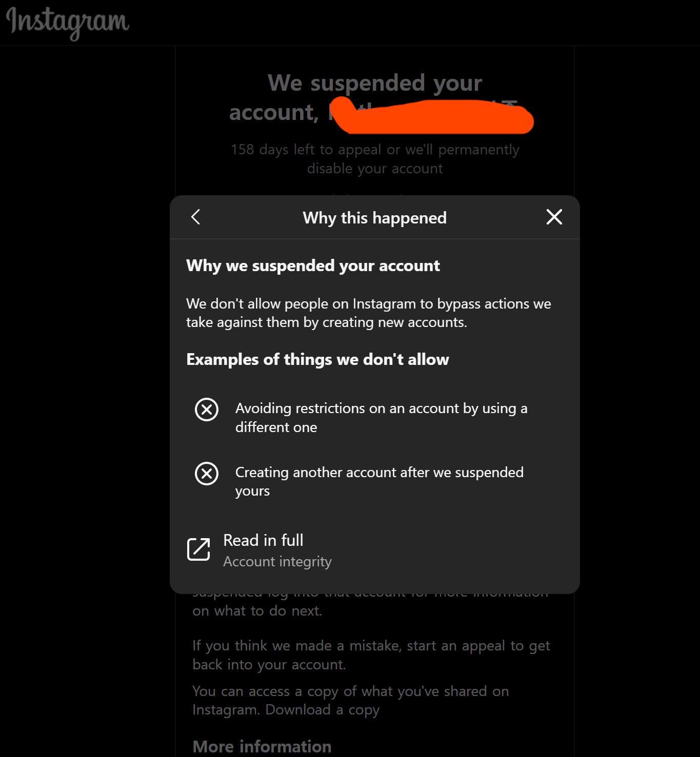Click the Why this happened dialog title
Viewport: 700px width, 757px height.
pyautogui.click(x=374, y=218)
